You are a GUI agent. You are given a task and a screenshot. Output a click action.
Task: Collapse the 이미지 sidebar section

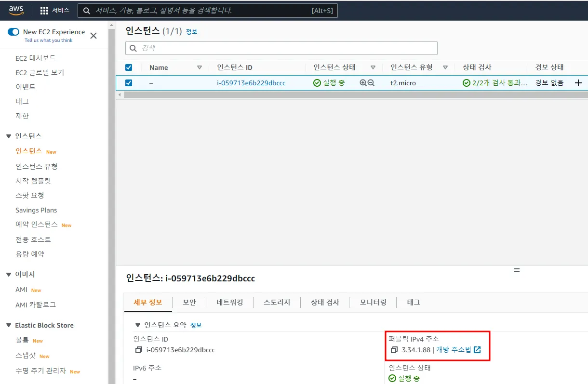point(9,275)
